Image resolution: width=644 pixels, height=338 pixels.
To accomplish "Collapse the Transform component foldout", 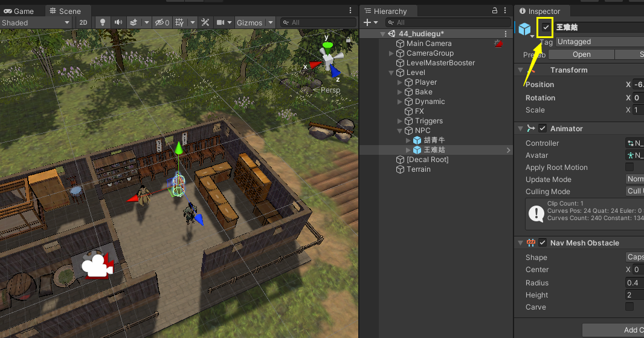I will pos(520,70).
